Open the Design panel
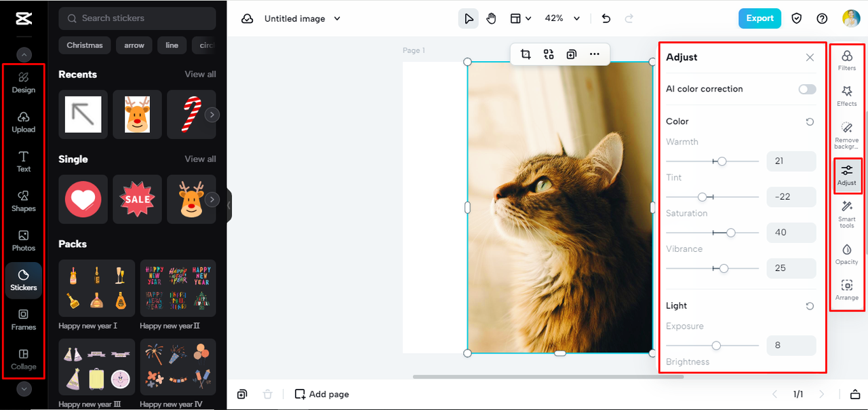868x410 pixels. 24,82
